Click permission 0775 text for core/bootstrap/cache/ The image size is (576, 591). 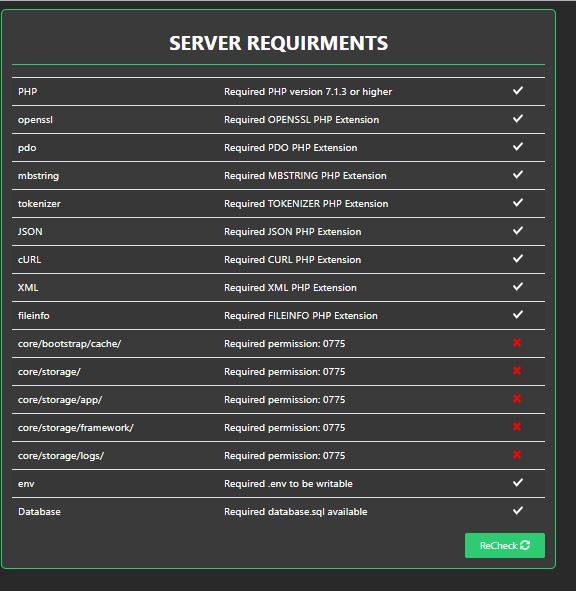285,344
